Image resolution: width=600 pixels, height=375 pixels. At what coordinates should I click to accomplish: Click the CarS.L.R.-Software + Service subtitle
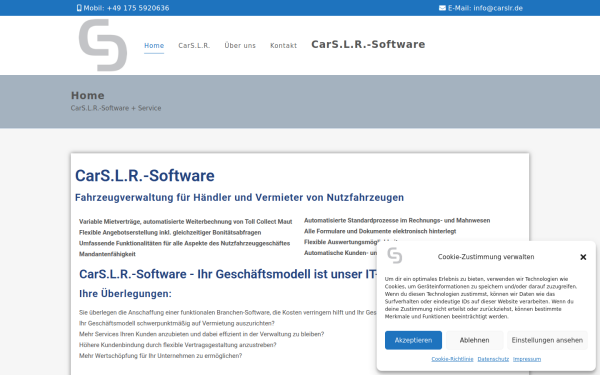point(116,108)
